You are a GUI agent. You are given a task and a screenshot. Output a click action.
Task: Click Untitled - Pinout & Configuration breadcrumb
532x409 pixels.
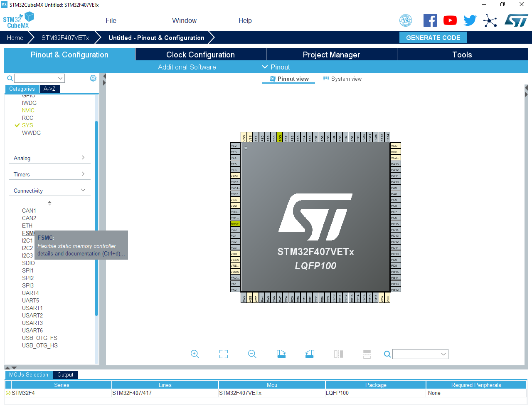tap(156, 37)
